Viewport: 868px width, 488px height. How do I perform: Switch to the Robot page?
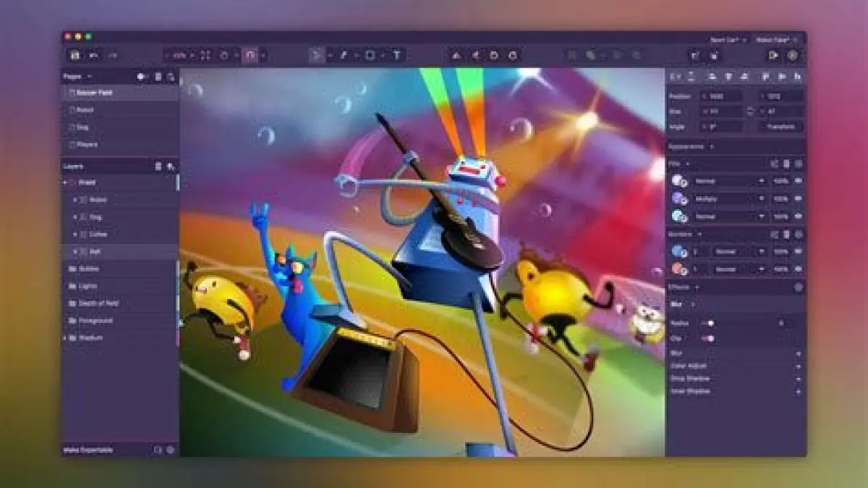click(85, 110)
